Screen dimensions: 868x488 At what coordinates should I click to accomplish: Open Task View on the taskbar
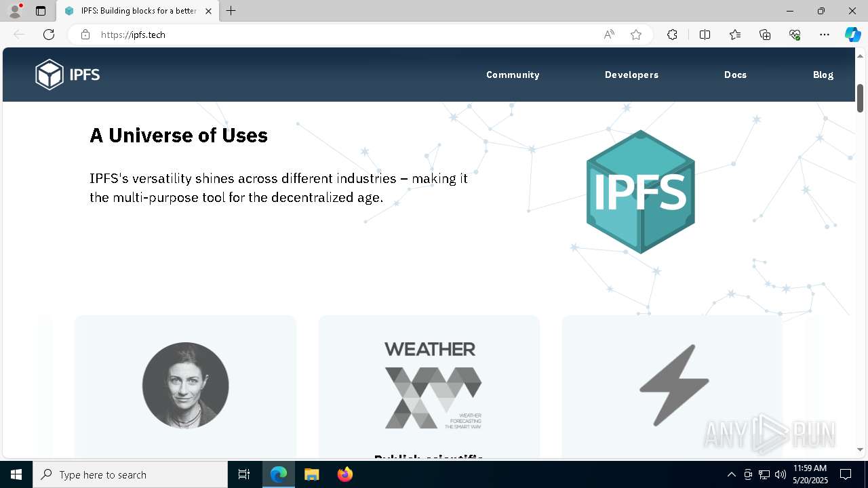tap(244, 474)
